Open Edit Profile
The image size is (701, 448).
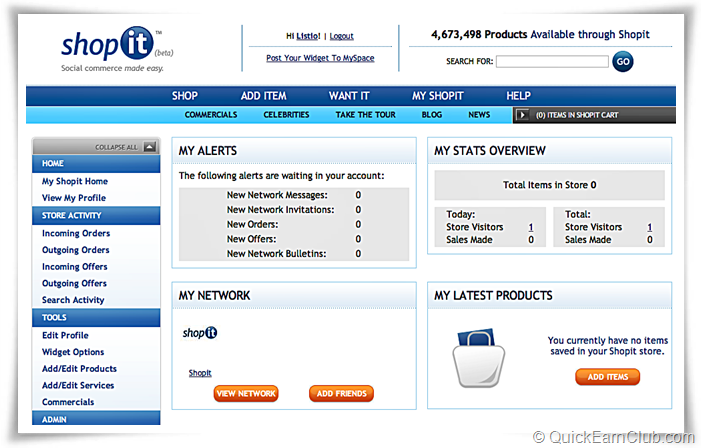tap(65, 335)
